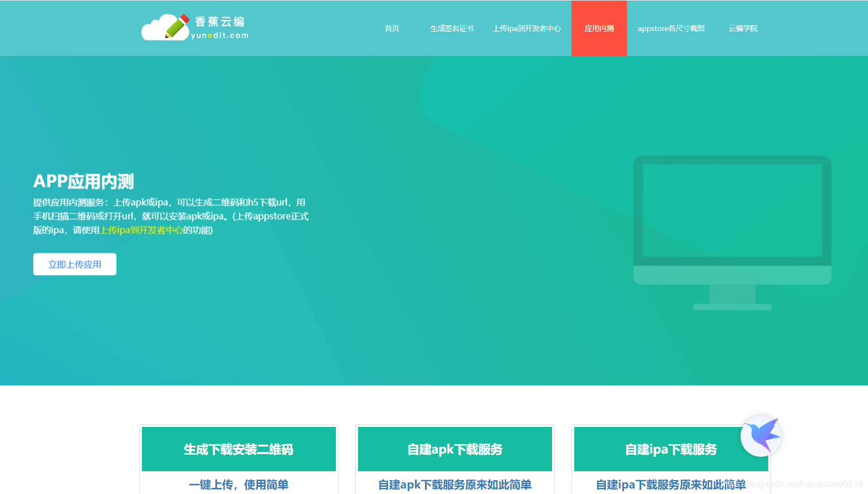Click 自建ipa下载服务原来如此简单 text
The image size is (868, 494).
[671, 485]
